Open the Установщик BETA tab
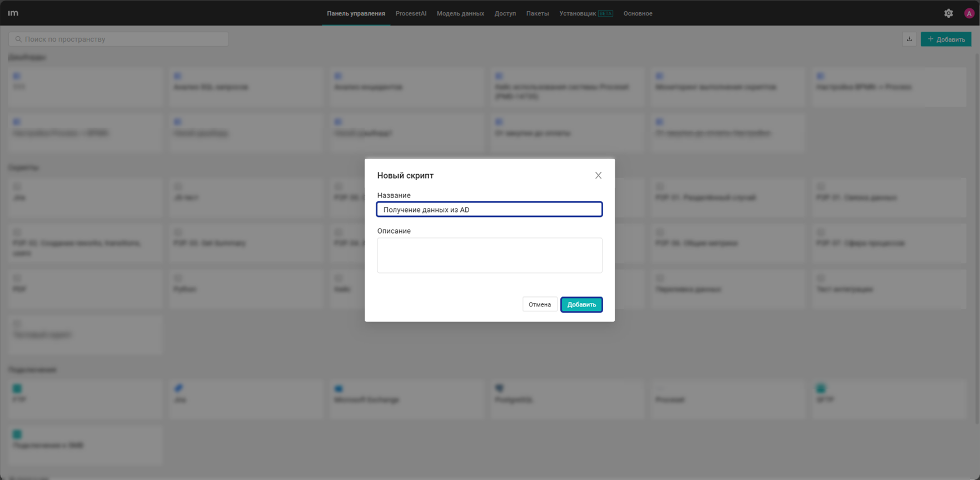 (x=586, y=13)
